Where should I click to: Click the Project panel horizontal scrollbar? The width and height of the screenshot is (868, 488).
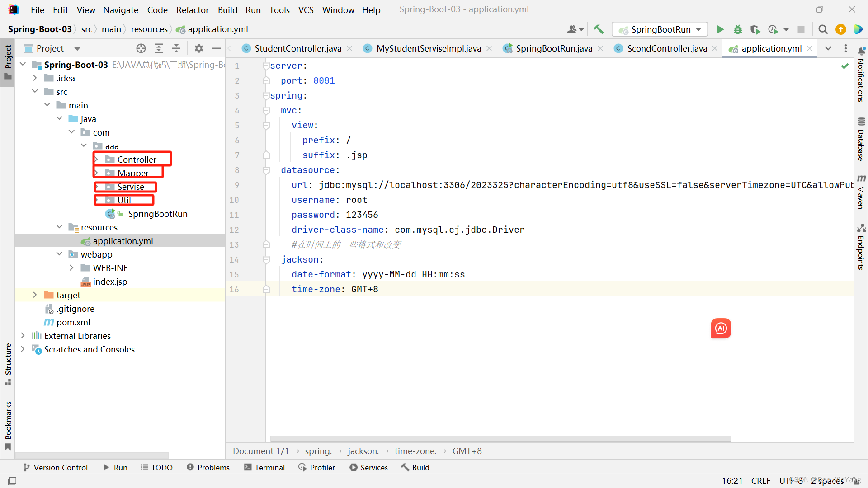92,455
